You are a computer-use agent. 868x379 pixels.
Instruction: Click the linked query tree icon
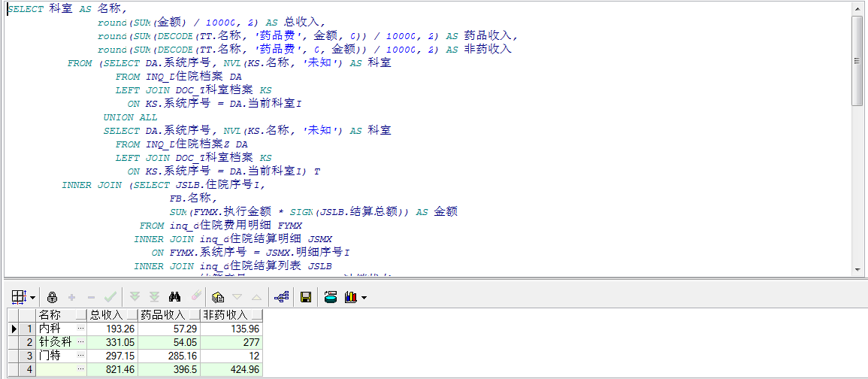[x=282, y=297]
